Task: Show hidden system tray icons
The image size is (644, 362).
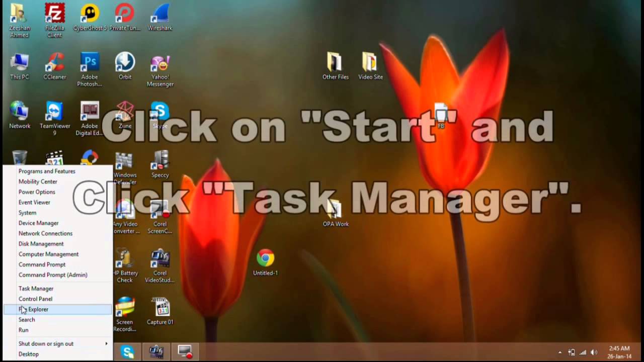Action: point(560,352)
